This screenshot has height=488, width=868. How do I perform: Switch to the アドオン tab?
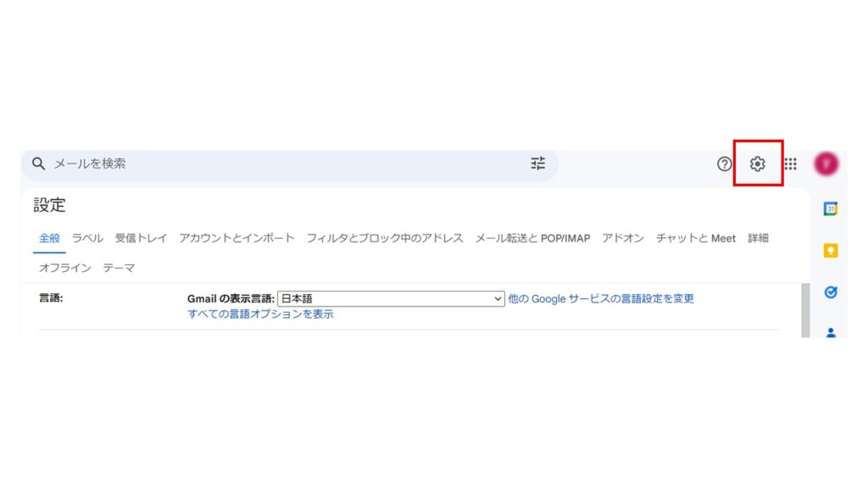(623, 238)
